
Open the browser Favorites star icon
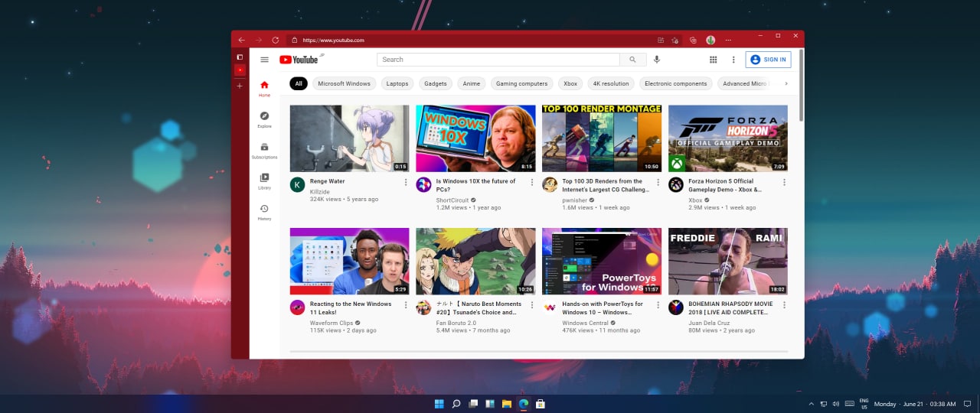point(675,40)
